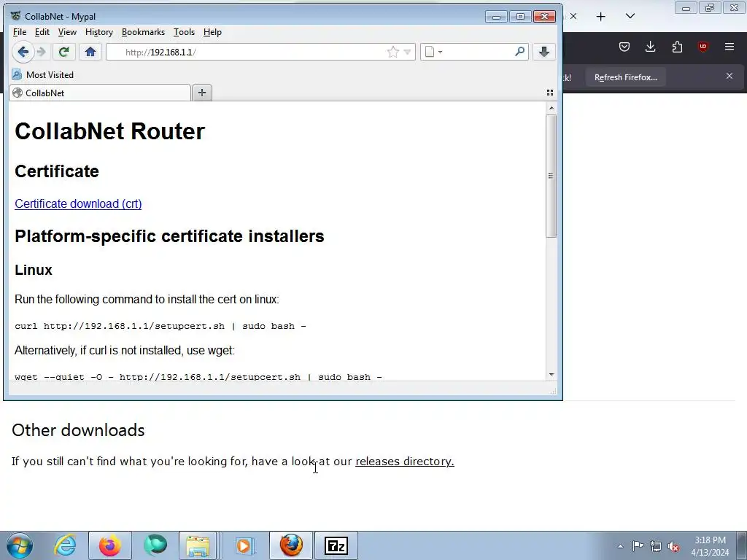Click the Refresh Firefox button
This screenshot has height=560, width=747.
pos(625,77)
